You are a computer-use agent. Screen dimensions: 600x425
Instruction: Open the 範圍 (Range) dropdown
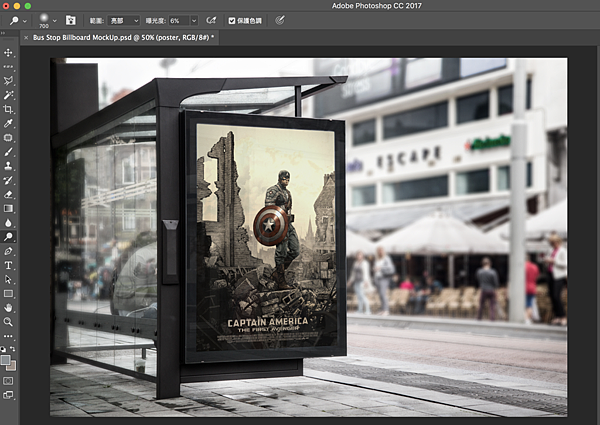(x=122, y=20)
